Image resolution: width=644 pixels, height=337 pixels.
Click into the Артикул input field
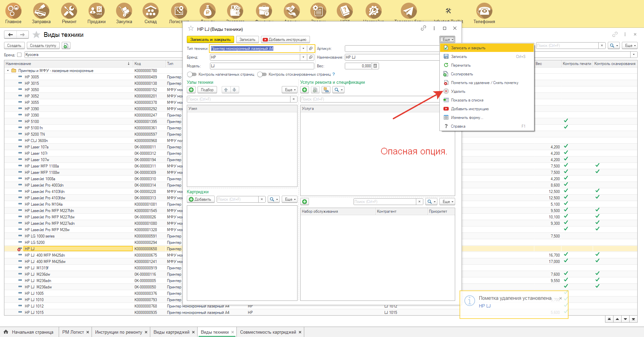point(392,49)
